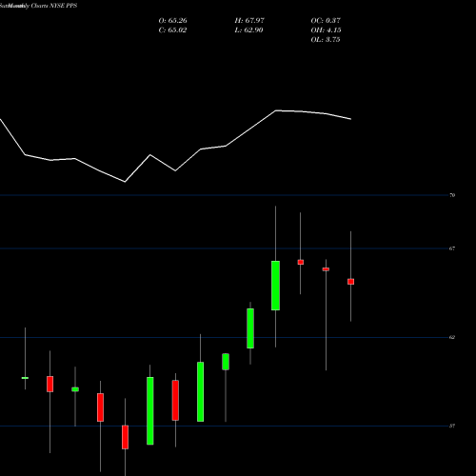Click the OL: 3.75 value
476x476 pixels.
[x=326, y=40]
